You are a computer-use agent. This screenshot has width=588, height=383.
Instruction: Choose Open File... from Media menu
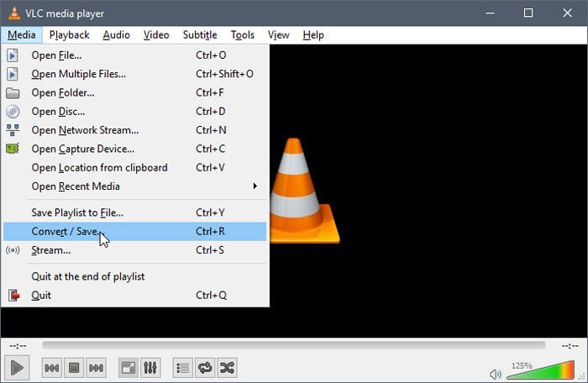pyautogui.click(x=134, y=55)
